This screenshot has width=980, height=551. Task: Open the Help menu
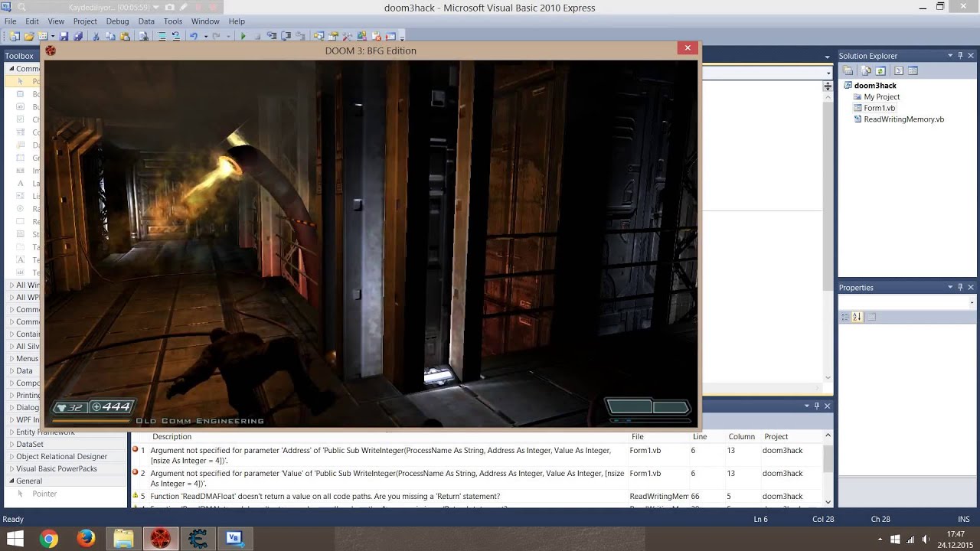(237, 21)
